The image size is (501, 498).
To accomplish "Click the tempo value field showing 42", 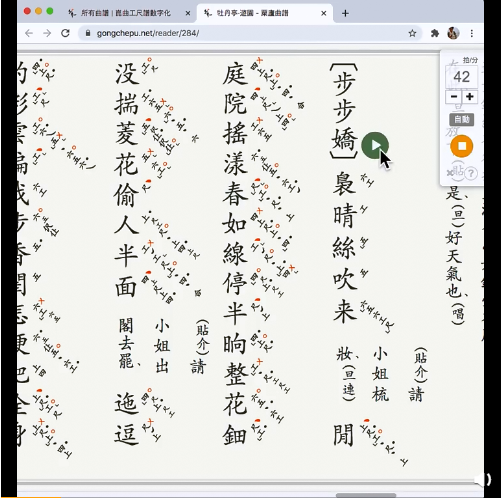I will (x=462, y=77).
